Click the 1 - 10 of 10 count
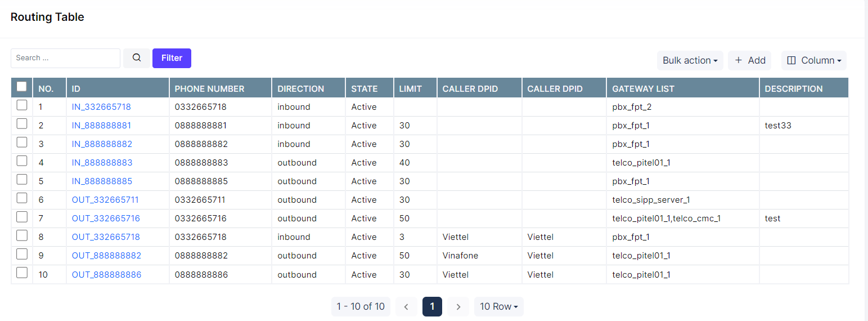868x321 pixels. click(x=361, y=306)
